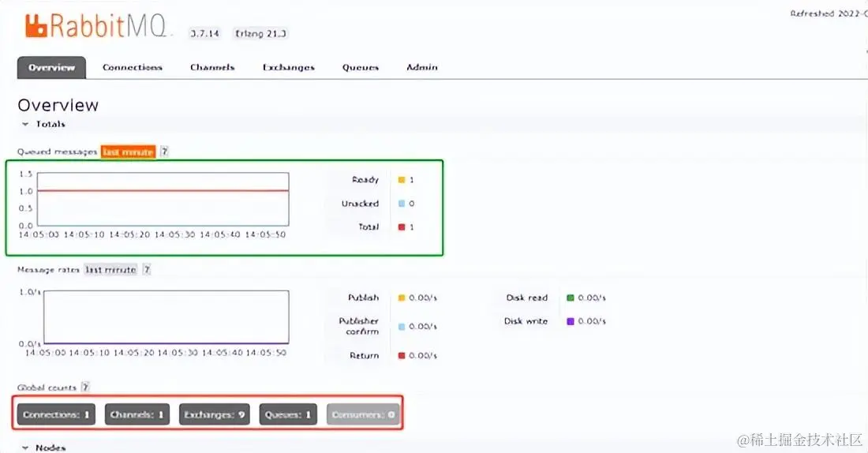Screen dimensions: 868x453
Task: Click the 3.7.14 version label
Action: (205, 33)
